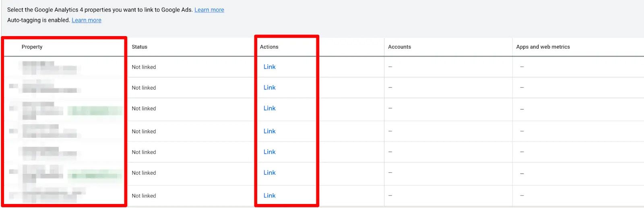Click Link in the fifth property row
Viewport: 644px width, 208px height.
tap(270, 152)
